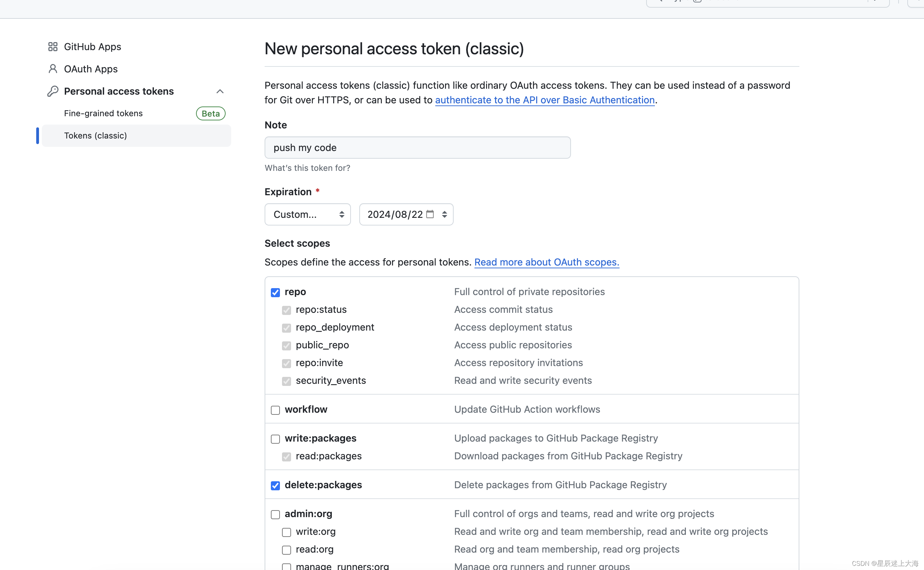Click the OAuth Apps person icon
This screenshot has height=570, width=924.
pos(53,69)
